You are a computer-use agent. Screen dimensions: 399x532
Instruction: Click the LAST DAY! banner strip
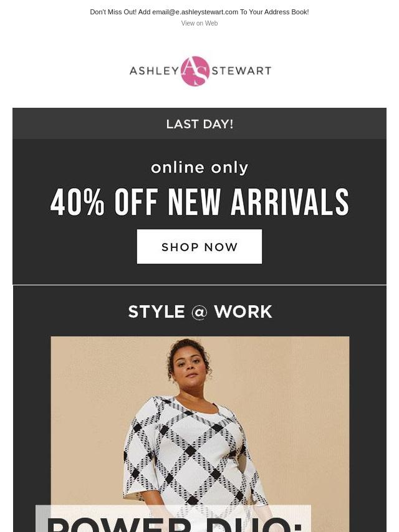pyautogui.click(x=199, y=124)
